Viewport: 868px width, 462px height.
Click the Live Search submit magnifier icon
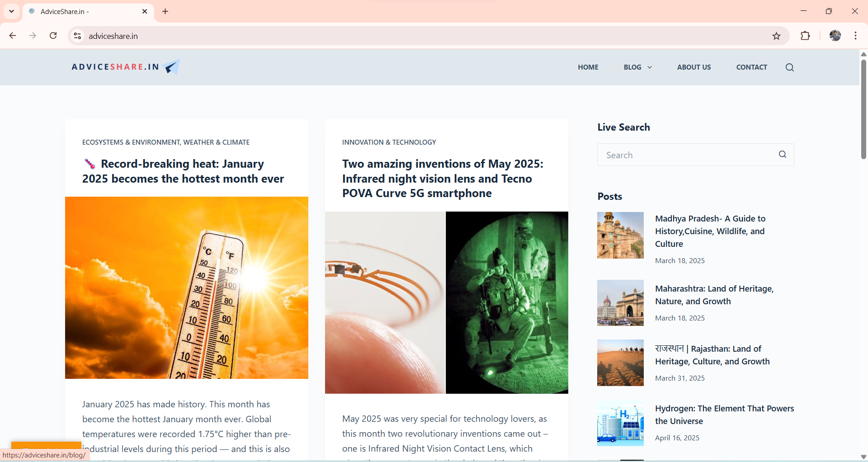click(783, 155)
